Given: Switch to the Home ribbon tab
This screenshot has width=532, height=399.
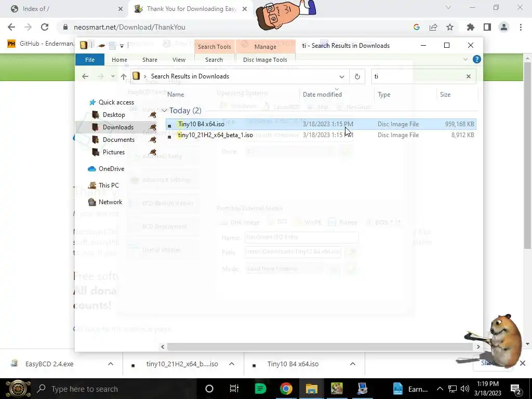Looking at the screenshot, I should [x=119, y=60].
